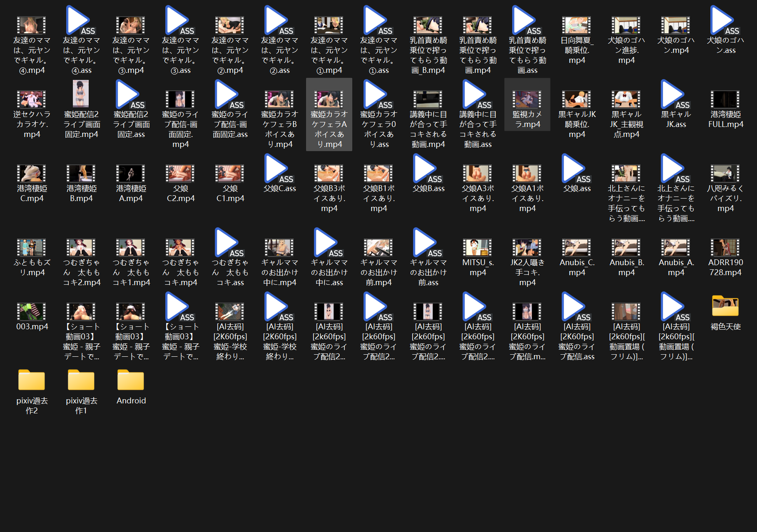
Task: Select the Anubis_B.mp4 video file
Action: point(626,257)
